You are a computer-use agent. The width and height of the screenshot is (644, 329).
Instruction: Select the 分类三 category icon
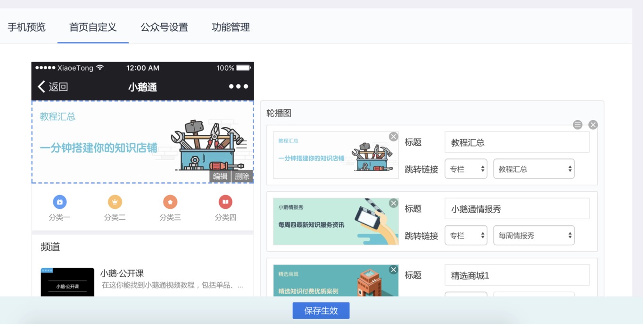170,202
